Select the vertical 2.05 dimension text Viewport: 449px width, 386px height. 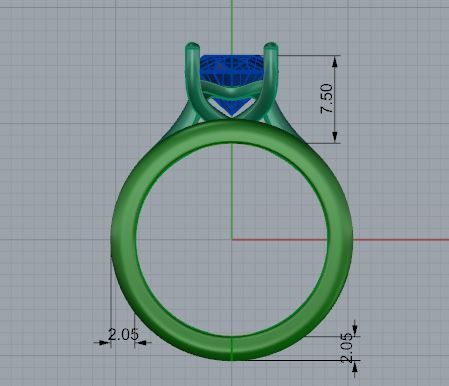click(347, 348)
